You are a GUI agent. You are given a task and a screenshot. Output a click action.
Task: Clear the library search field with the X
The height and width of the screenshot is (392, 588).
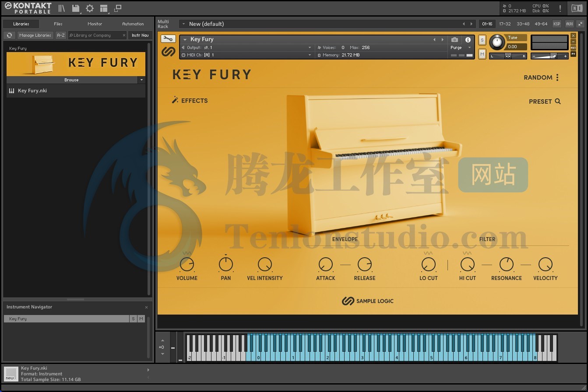124,35
